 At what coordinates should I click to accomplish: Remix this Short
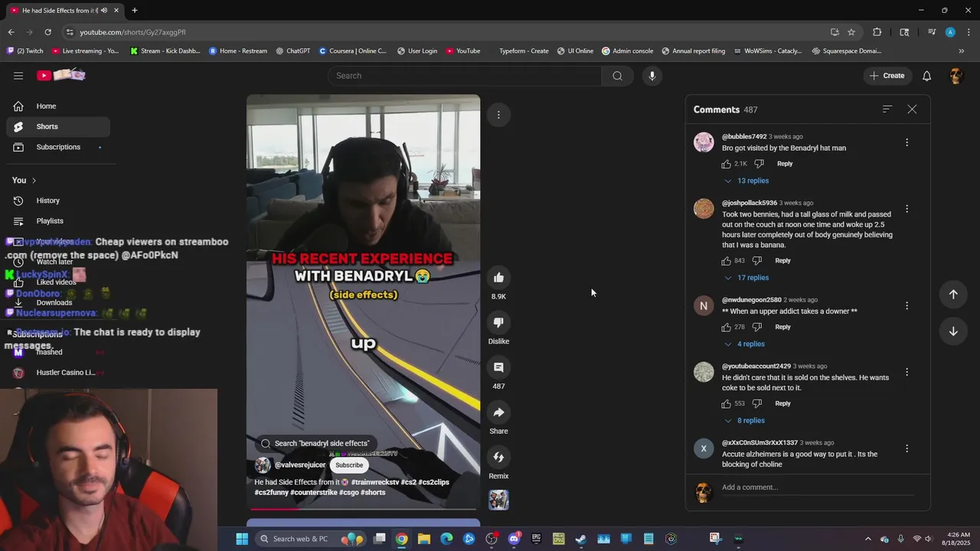(498, 457)
